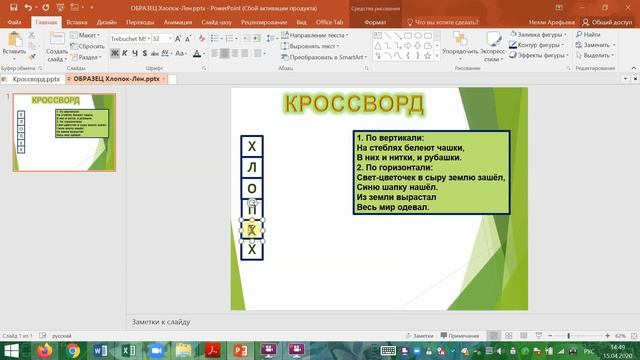Image resolution: width=640 pixels, height=360 pixels.
Task: Click the Windows Start button
Action: pos(11,351)
